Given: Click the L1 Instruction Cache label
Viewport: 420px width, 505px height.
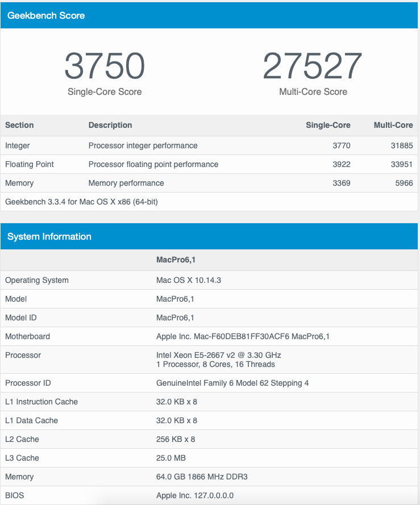Looking at the screenshot, I should click(41, 402).
